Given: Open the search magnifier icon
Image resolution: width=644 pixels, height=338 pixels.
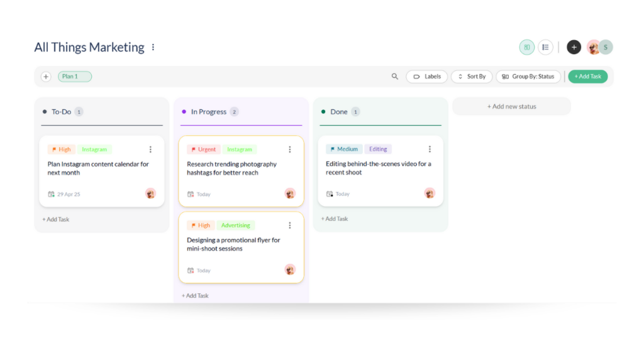Looking at the screenshot, I should pyautogui.click(x=395, y=76).
